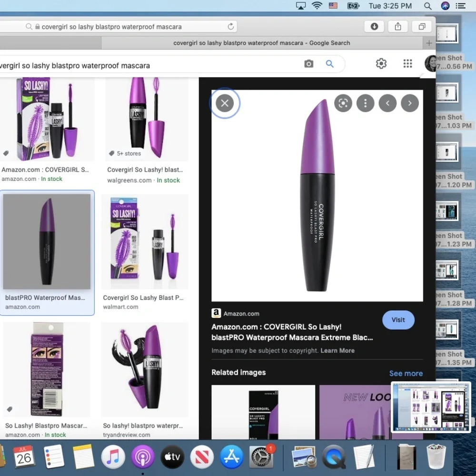Screen dimensions: 476x476
Task: Open the NEW LOOK purple related image
Action: 355,412
